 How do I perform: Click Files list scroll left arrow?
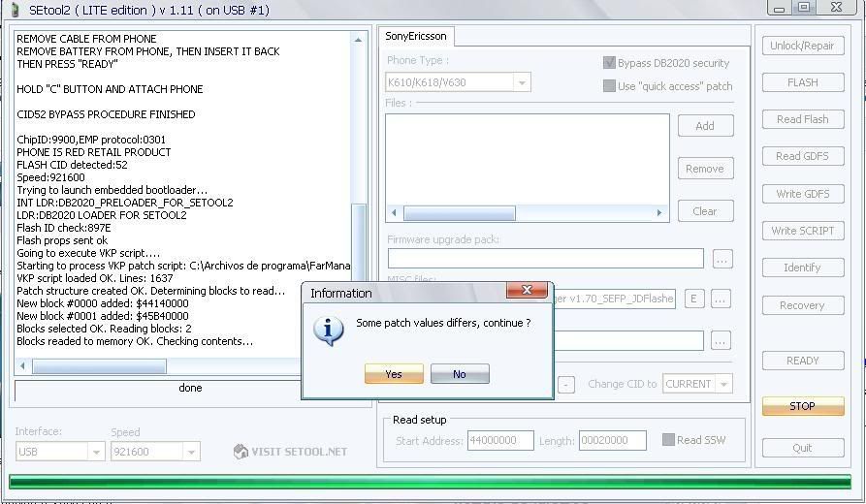(394, 213)
